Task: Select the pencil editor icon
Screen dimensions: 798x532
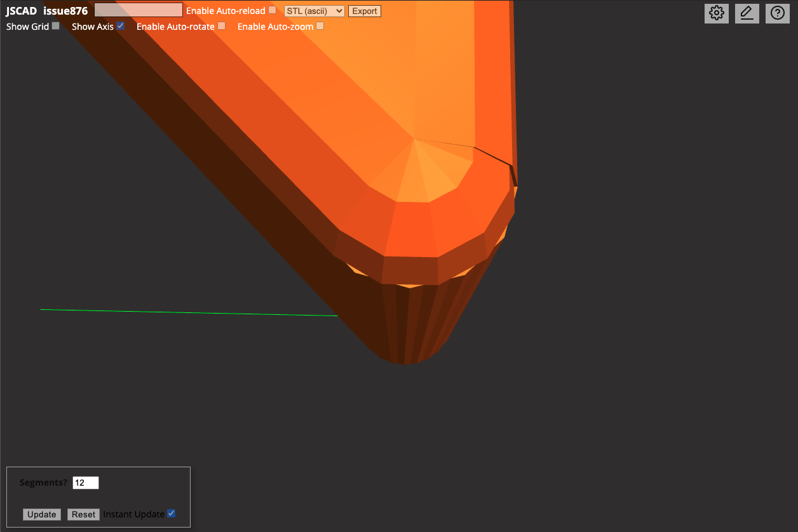Action: point(747,13)
